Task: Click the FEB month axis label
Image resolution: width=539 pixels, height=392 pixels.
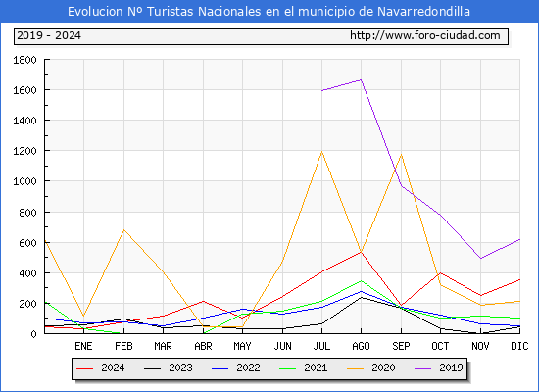Action: [123, 346]
